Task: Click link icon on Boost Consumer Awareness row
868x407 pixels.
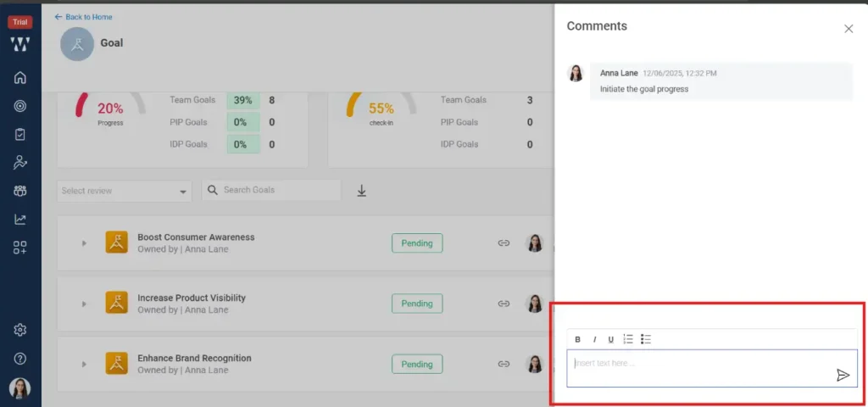Action: pos(504,243)
